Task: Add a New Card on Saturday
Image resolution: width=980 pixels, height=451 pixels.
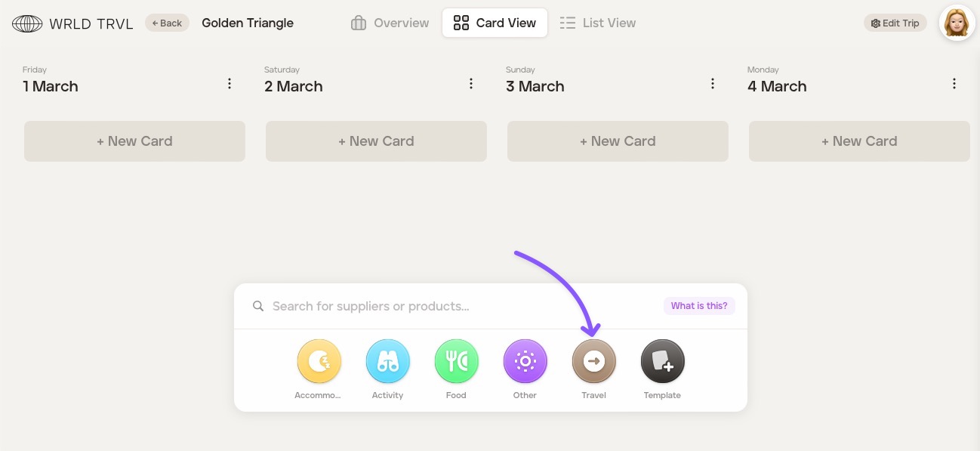Action: [x=376, y=141]
